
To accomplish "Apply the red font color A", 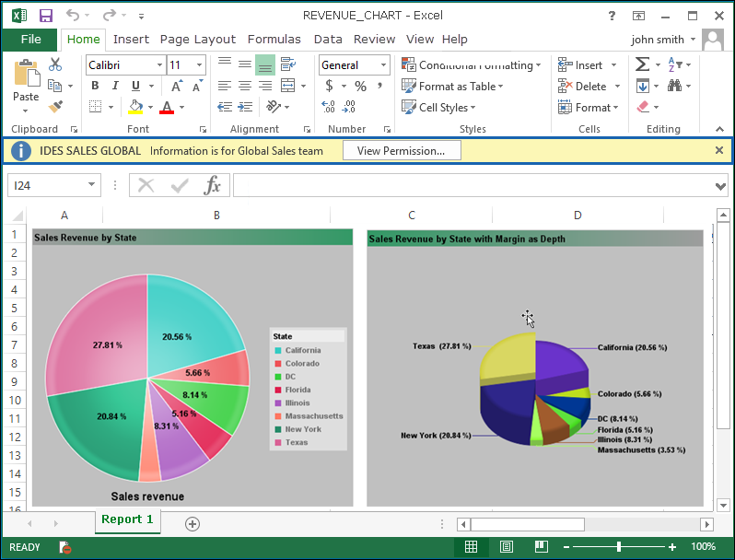I will (x=167, y=108).
